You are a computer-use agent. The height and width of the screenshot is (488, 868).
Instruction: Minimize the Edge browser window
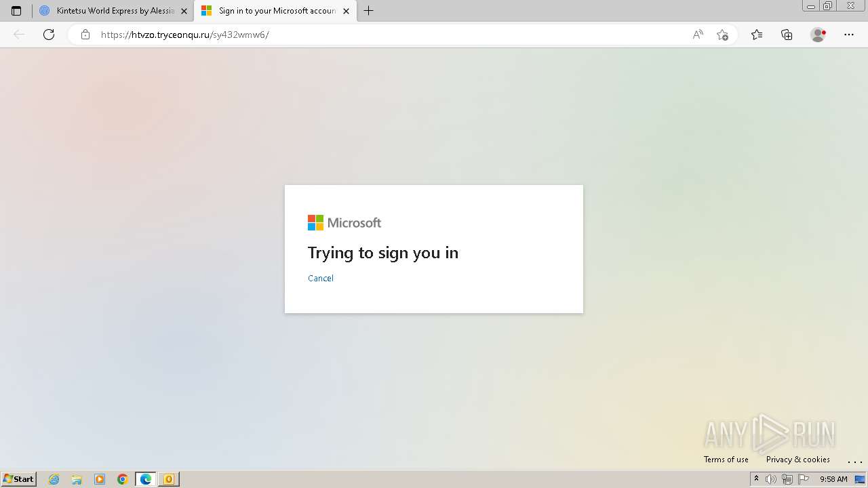pyautogui.click(x=811, y=6)
